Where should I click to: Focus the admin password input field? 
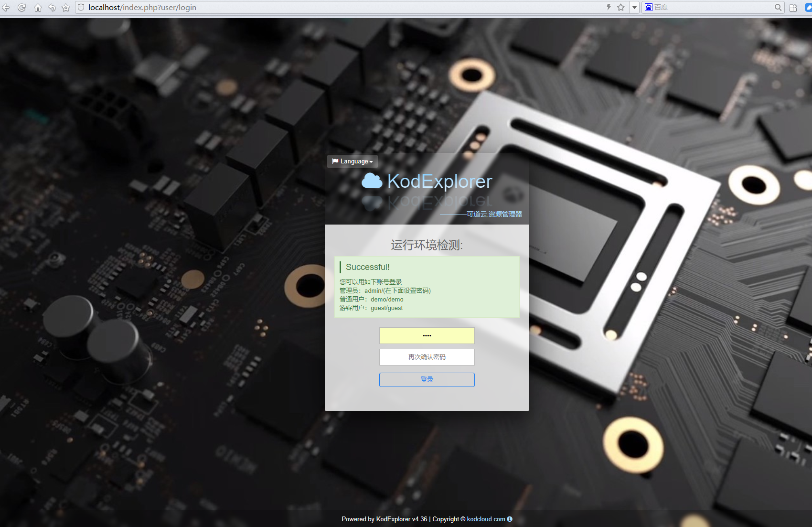pos(427,335)
